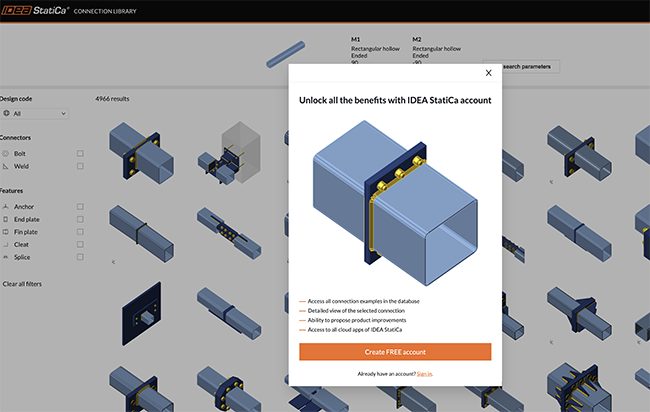650x412 pixels.
Task: Open the Sign in link
Action: click(424, 374)
